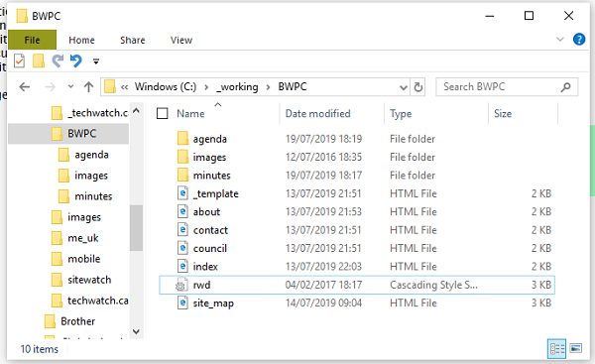
Task: Select mobile folder in navigation tree
Action: [x=84, y=259]
